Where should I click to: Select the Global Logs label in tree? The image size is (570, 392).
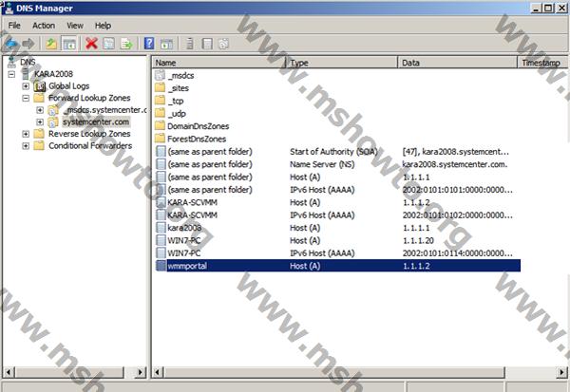point(69,86)
